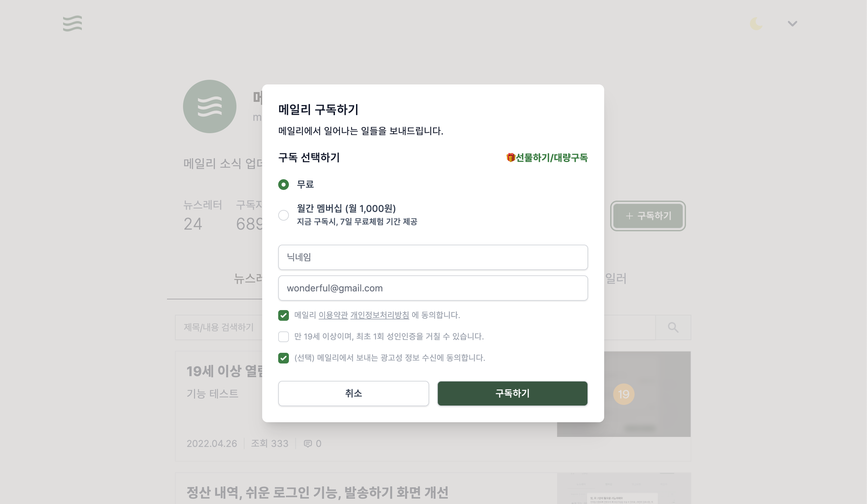Disable the advertising info consent checkbox
This screenshot has height=504, width=867.
[283, 358]
